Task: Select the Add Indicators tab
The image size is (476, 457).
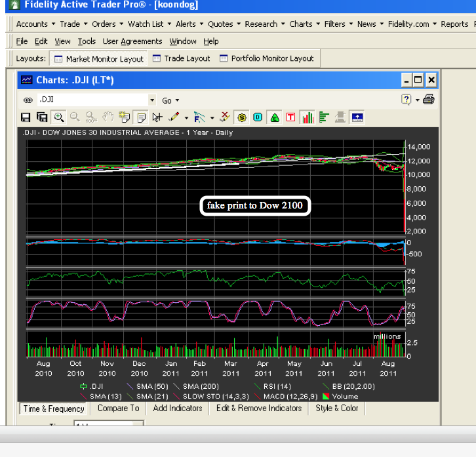Action: point(178,408)
